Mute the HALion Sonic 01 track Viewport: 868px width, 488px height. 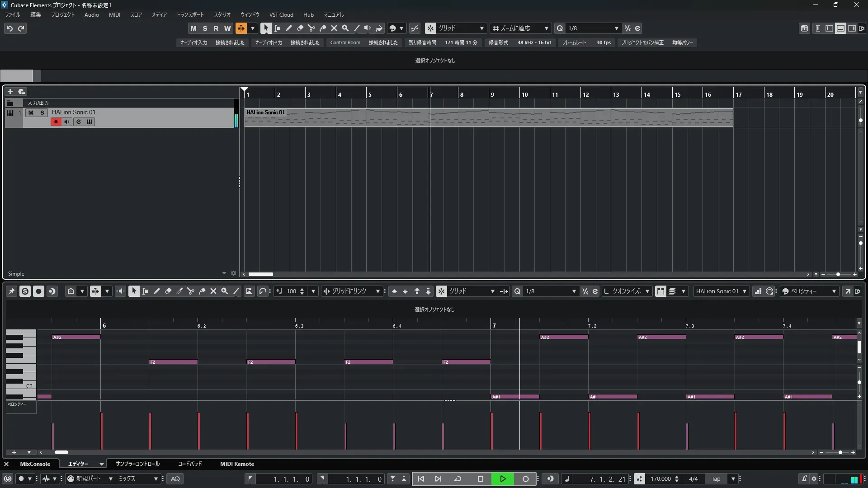click(31, 113)
